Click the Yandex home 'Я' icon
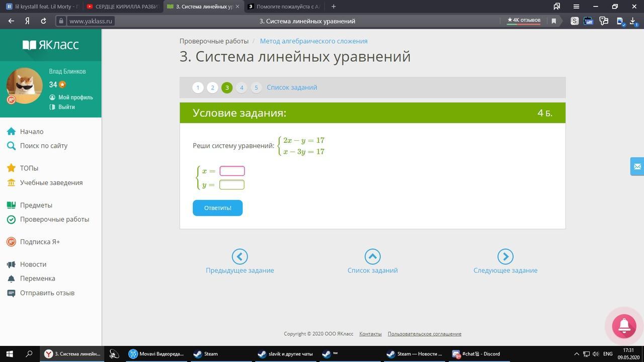This screenshot has height=362, width=644. click(27, 21)
